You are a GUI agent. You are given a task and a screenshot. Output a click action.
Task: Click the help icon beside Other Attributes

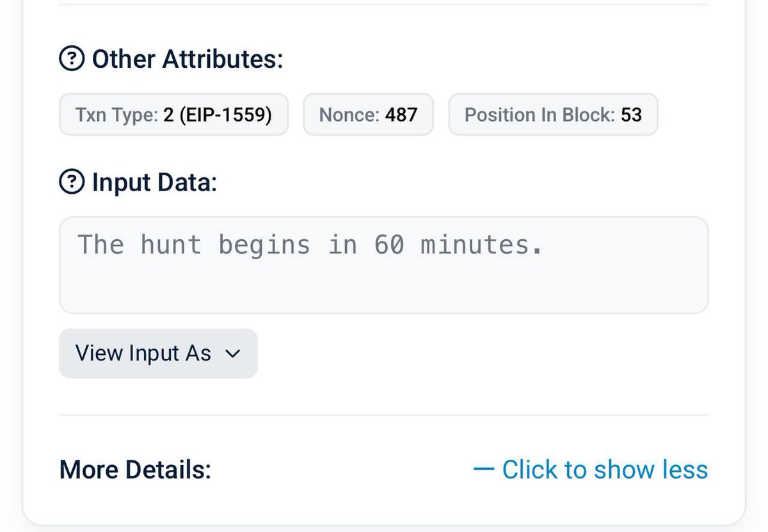click(x=72, y=59)
